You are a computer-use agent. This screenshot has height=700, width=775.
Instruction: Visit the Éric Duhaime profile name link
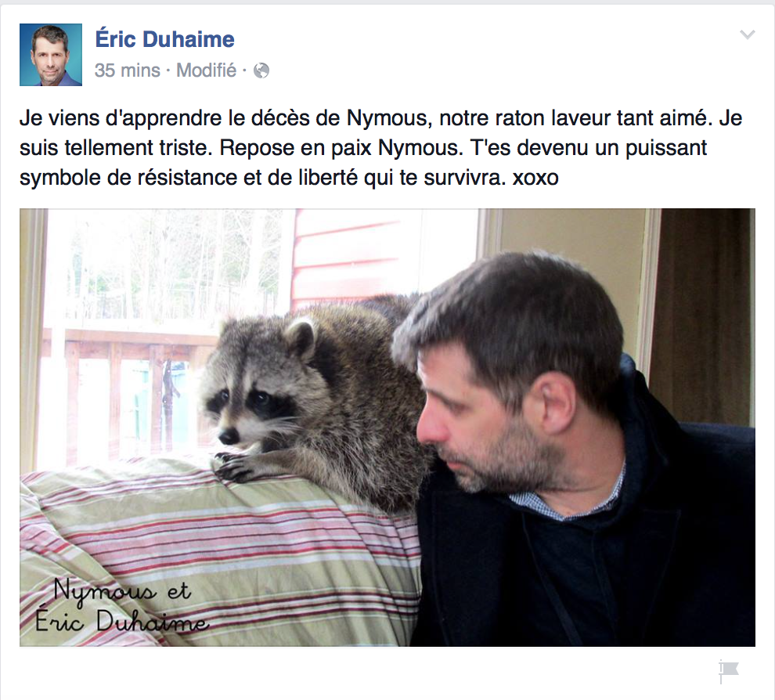pyautogui.click(x=164, y=39)
